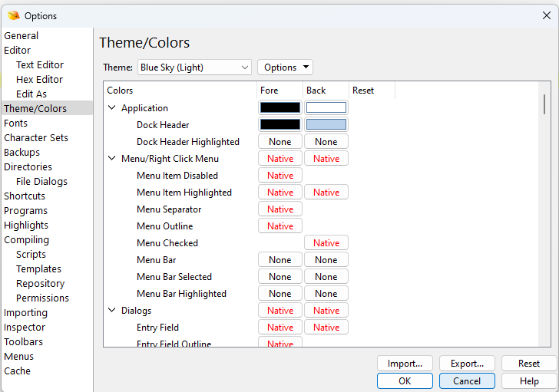This screenshot has width=559, height=392.
Task: Click the color list vertical scrollbar
Action: (x=545, y=104)
